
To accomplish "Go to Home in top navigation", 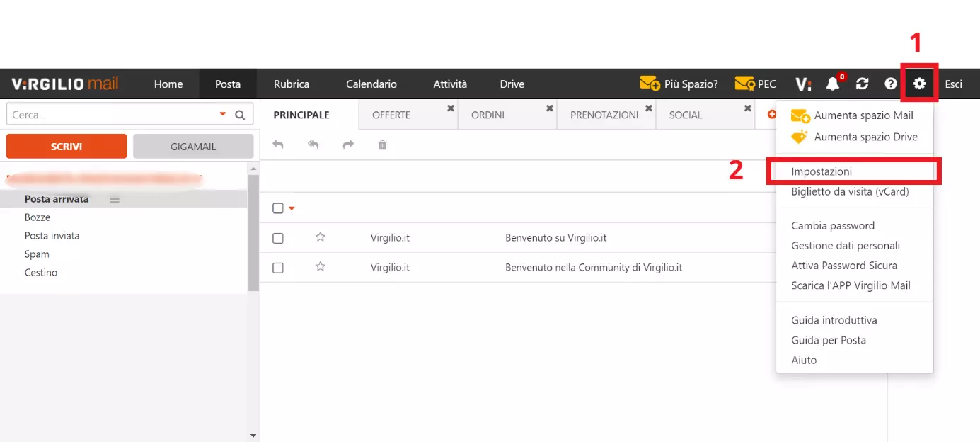I will point(168,84).
